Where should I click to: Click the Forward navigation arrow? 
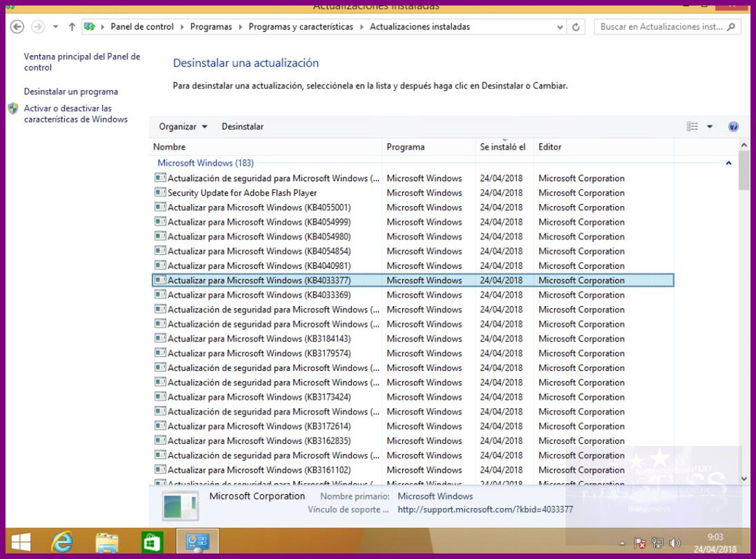pyautogui.click(x=38, y=27)
